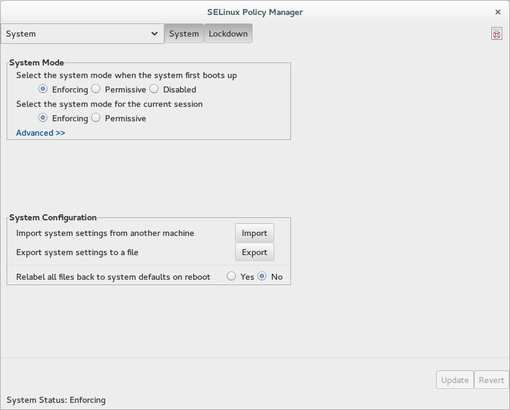Open the System selection combo box
Image resolution: width=510 pixels, height=410 pixels.
click(82, 34)
